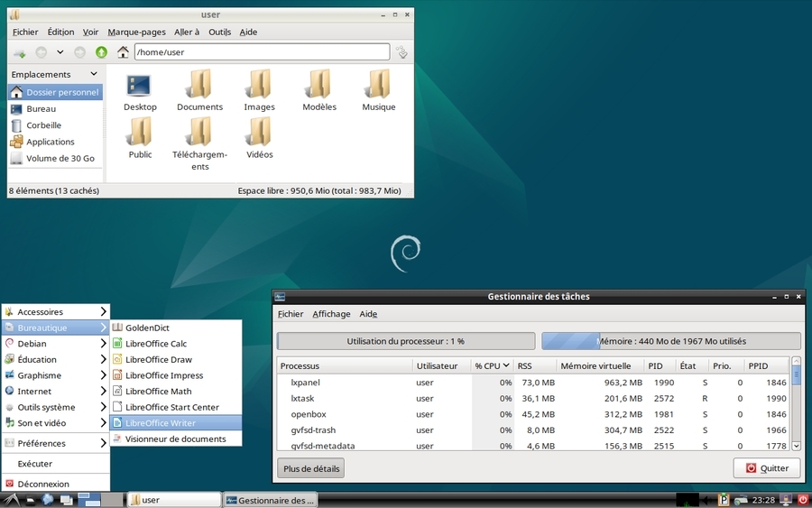Go to home folder via toolbar icon
Image resolution: width=812 pixels, height=508 pixels.
123,52
